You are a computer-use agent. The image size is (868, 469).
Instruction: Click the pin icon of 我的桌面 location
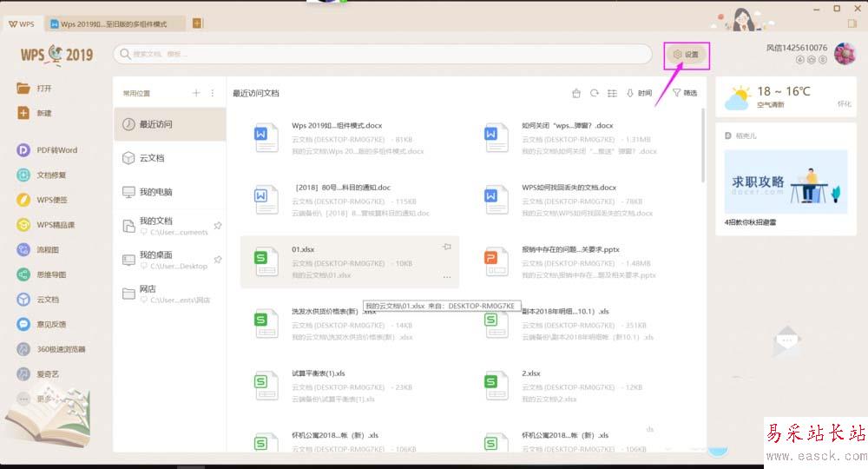point(218,260)
